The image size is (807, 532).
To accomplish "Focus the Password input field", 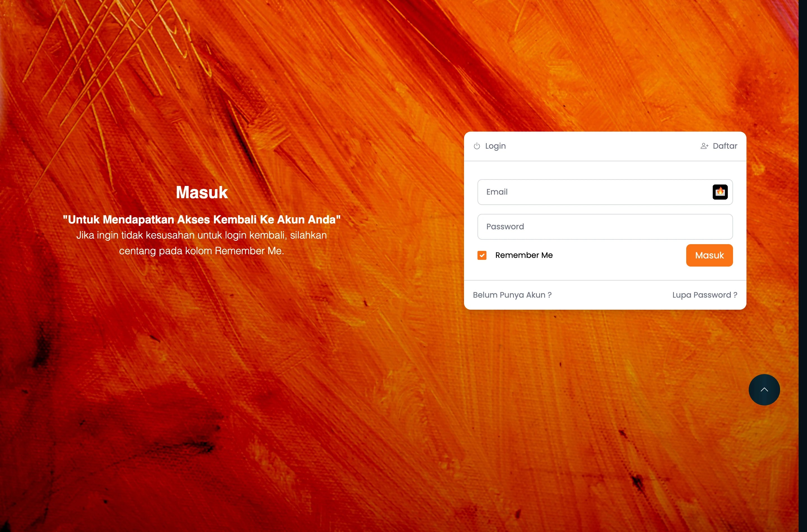I will [x=605, y=227].
